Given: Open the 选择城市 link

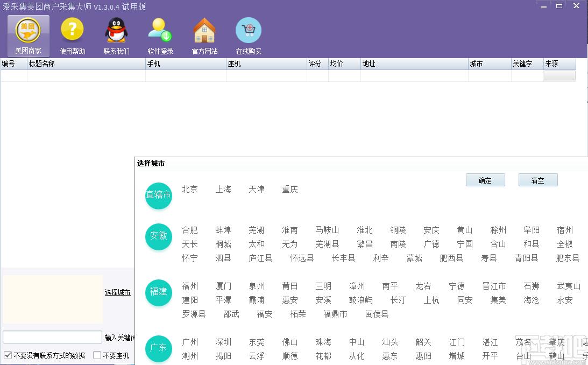Looking at the screenshot, I should point(117,292).
